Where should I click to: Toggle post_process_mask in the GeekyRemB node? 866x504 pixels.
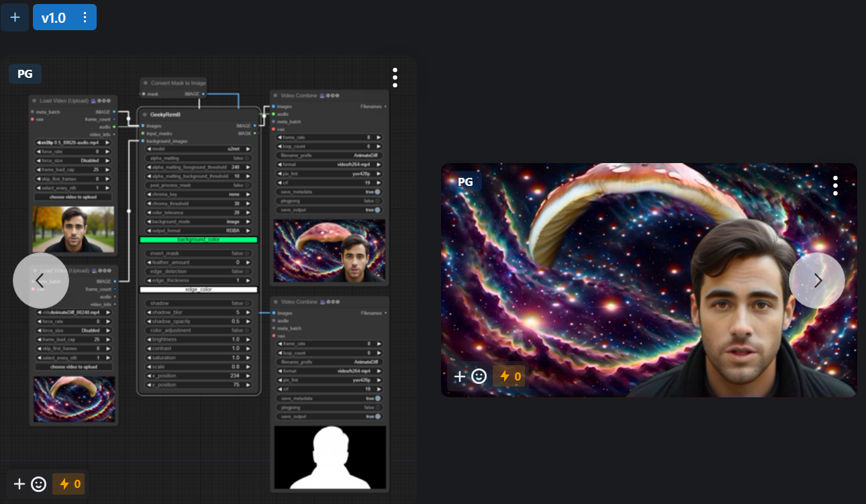[247, 185]
